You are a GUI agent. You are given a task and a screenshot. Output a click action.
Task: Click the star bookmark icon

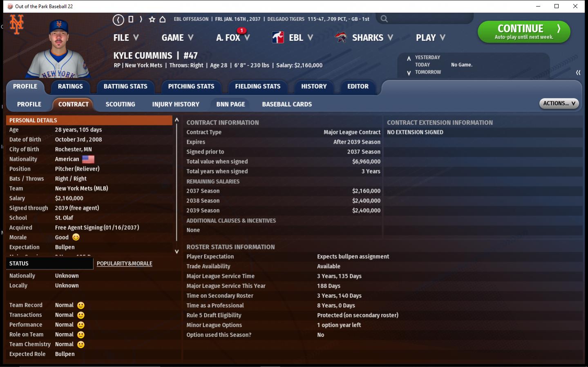click(x=152, y=19)
